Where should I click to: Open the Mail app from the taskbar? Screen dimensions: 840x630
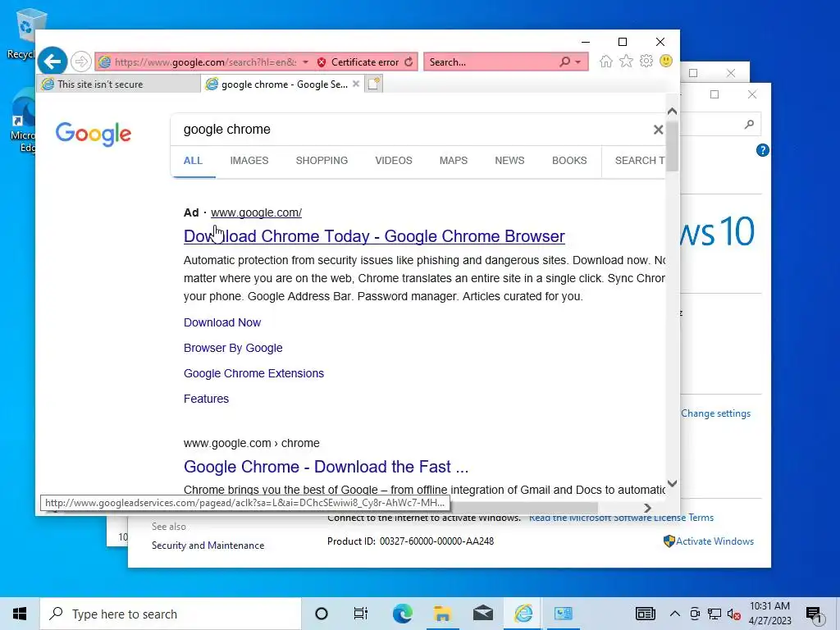(x=482, y=614)
